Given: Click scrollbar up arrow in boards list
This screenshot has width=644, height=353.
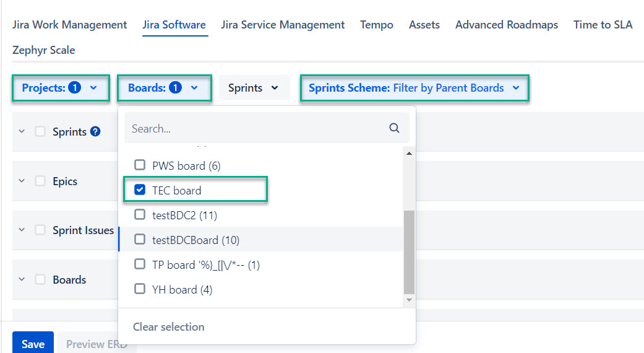Looking at the screenshot, I should (408, 153).
